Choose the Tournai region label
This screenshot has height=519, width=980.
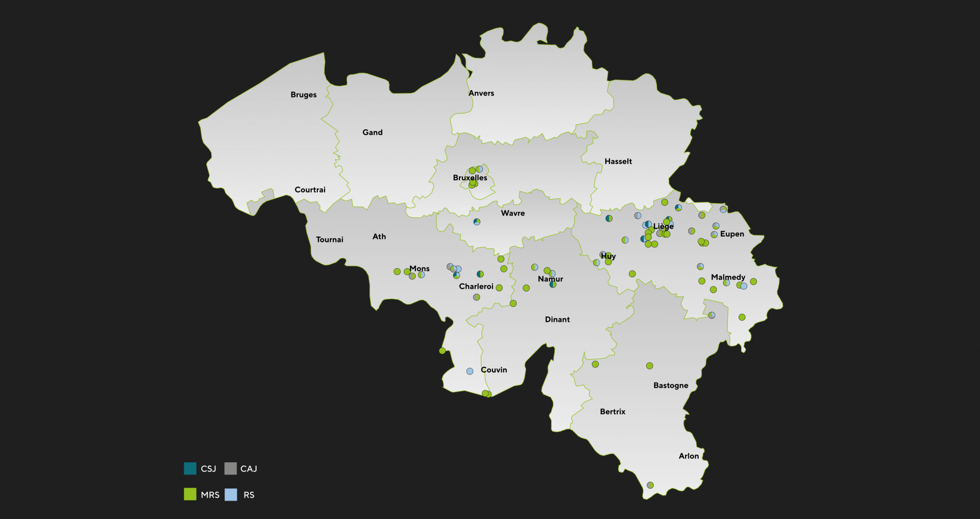pos(329,240)
